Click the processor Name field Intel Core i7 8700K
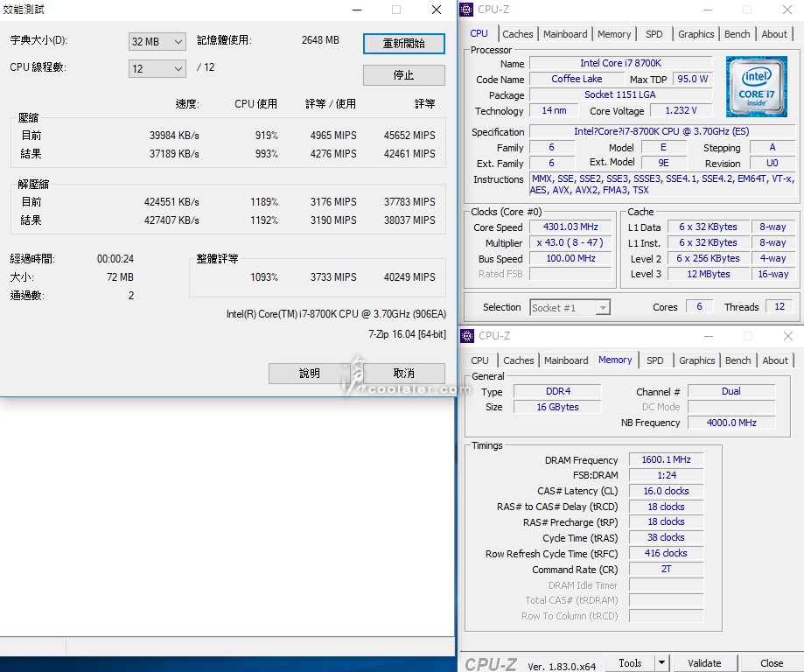The height and width of the screenshot is (672, 804). click(620, 63)
